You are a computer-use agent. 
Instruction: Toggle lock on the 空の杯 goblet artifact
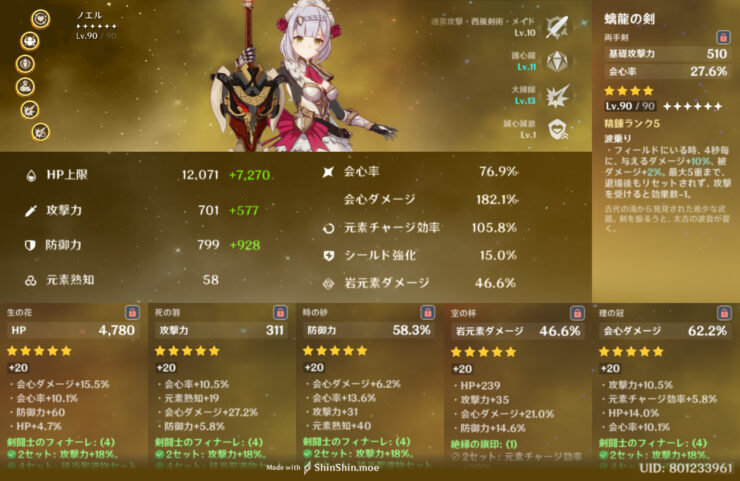tap(577, 313)
